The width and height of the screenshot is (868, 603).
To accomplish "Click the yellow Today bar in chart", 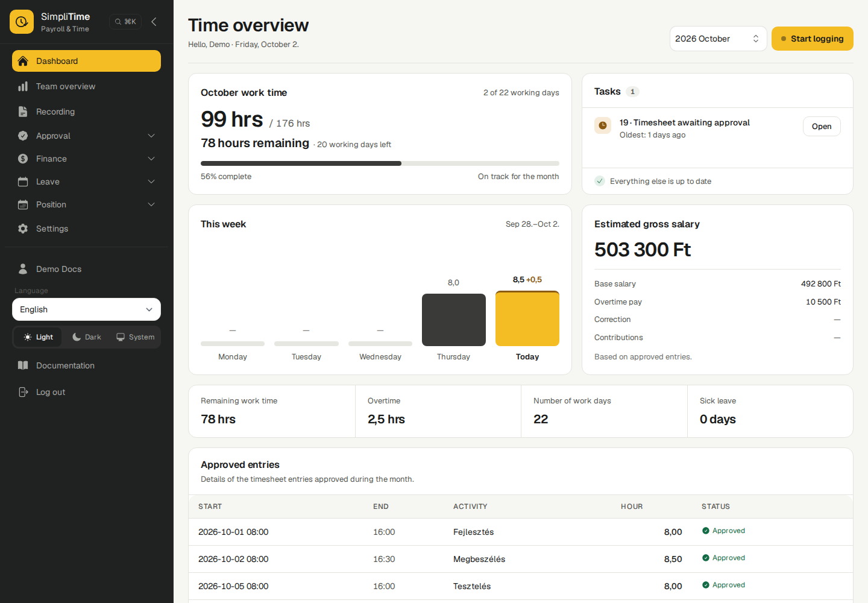I will coord(527,318).
